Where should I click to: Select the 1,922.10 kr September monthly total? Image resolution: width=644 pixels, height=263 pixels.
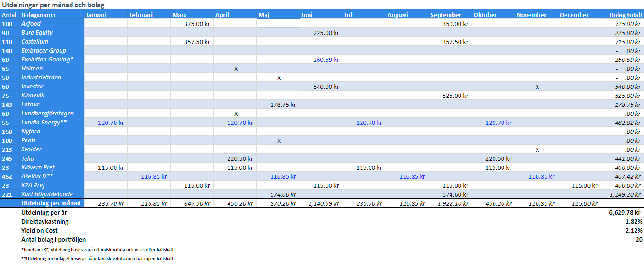(450, 203)
